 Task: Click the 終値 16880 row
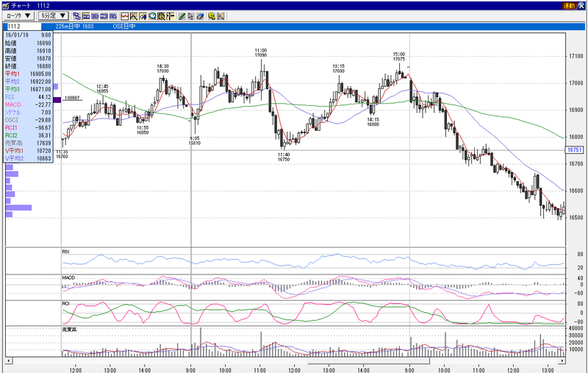point(28,66)
